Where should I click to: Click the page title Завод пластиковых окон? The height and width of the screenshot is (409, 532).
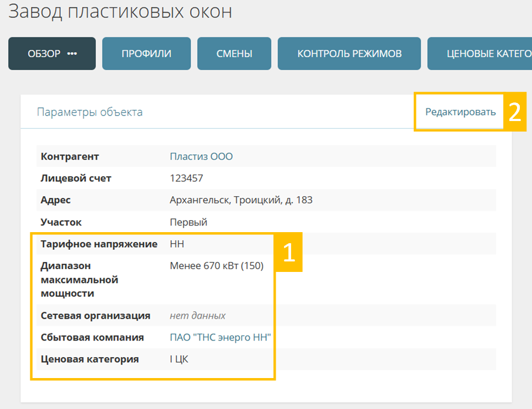point(120,12)
